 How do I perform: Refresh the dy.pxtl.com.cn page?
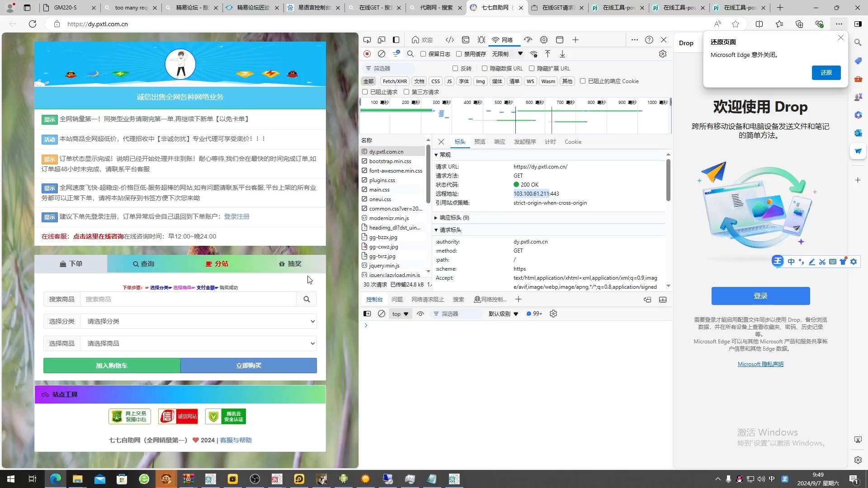click(33, 24)
